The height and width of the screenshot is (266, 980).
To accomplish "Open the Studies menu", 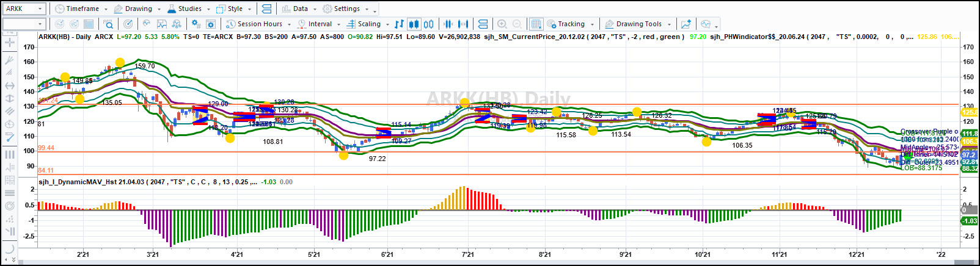I will (x=188, y=9).
